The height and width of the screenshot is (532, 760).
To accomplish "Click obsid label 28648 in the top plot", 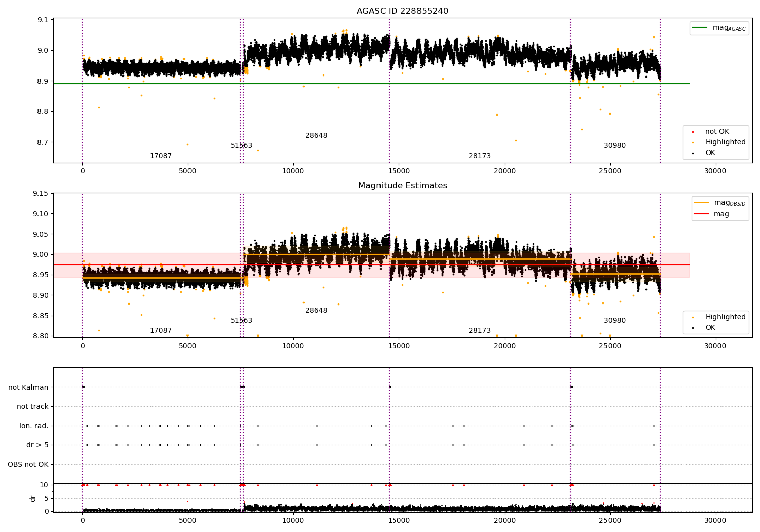I will tap(316, 136).
